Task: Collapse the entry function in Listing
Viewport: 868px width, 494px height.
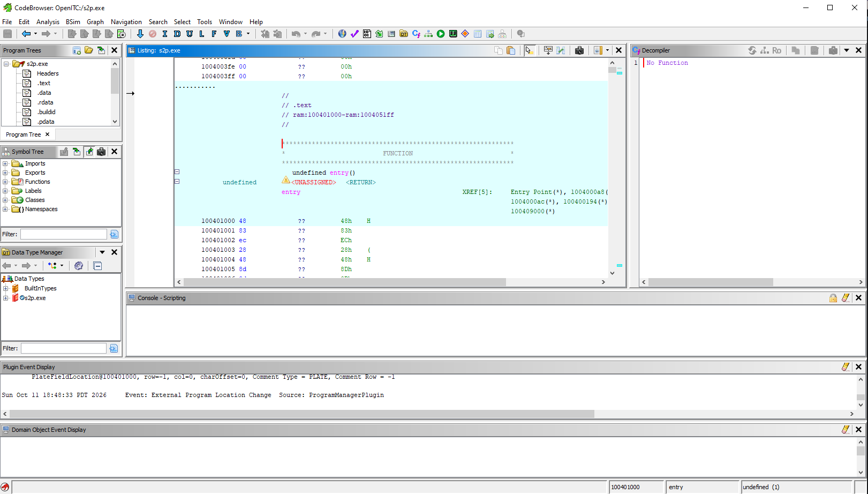Action: coord(177,172)
